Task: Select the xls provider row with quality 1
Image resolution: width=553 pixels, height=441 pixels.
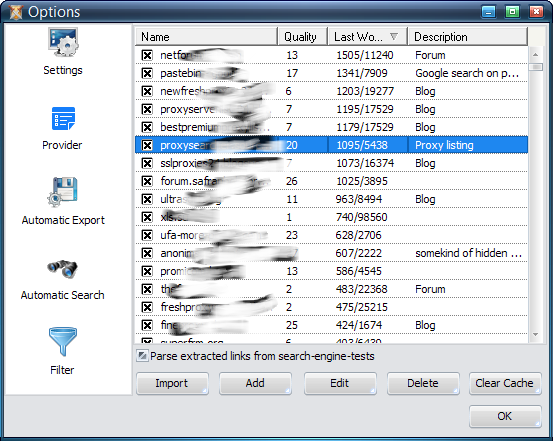Action: [331, 217]
